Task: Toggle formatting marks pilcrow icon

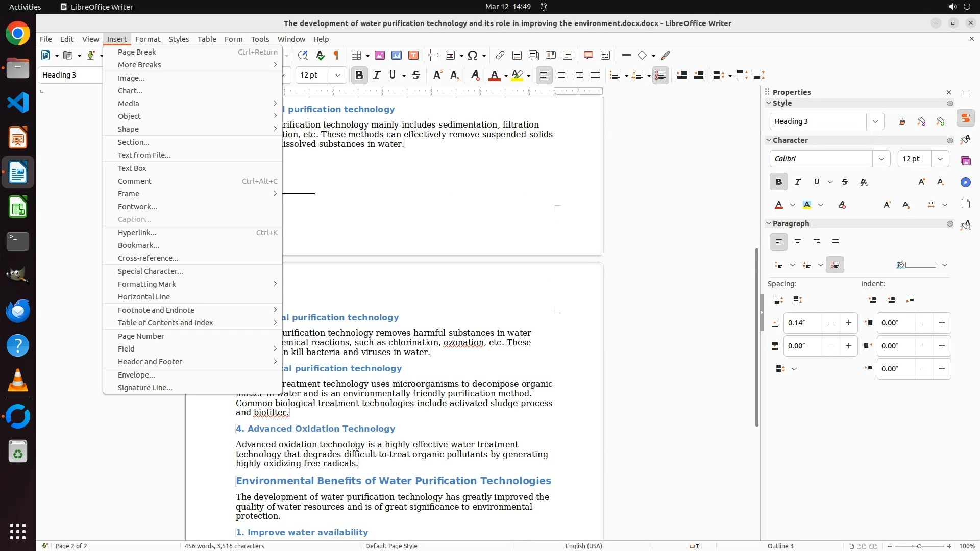Action: (x=336, y=55)
